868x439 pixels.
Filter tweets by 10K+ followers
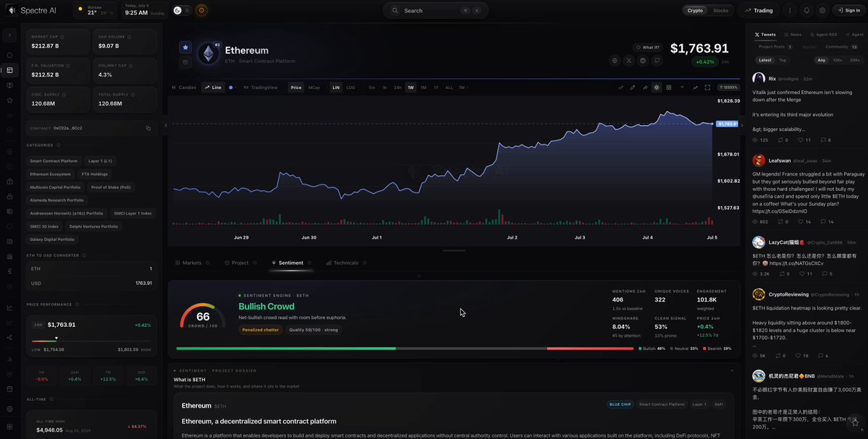(x=838, y=60)
